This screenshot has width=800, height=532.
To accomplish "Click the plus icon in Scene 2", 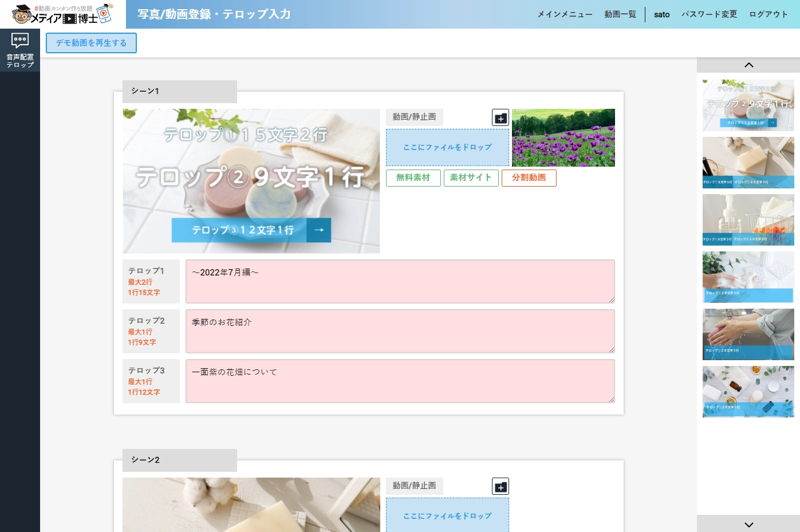I will click(501, 487).
